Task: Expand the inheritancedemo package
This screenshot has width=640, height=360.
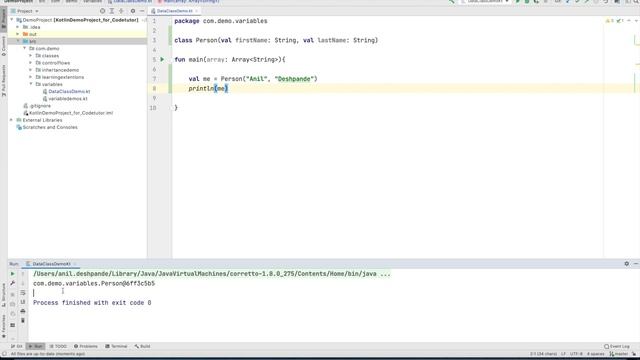Action: (31, 70)
